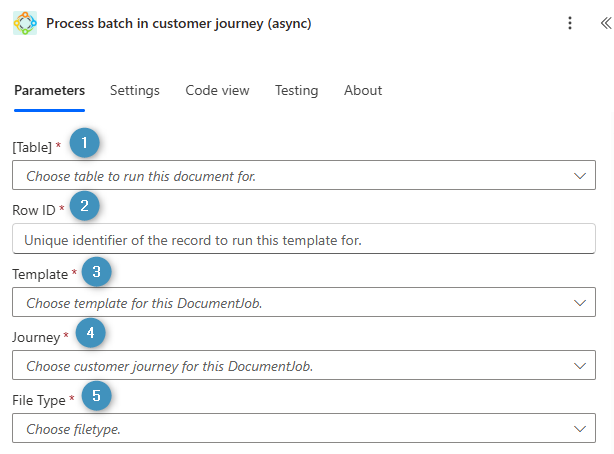Collapse the action panel with double chevron
614x454 pixels.
pyautogui.click(x=604, y=23)
